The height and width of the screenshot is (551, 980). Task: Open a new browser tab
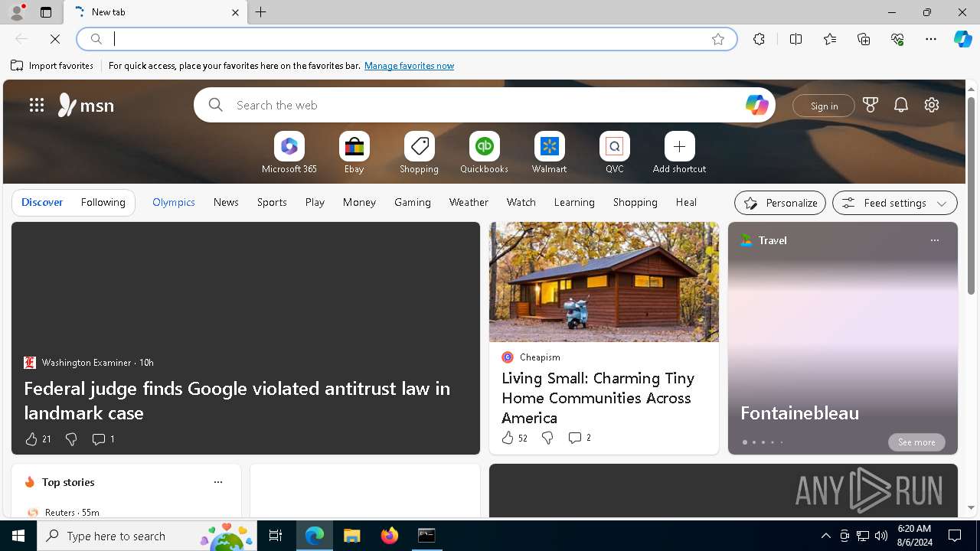click(x=261, y=12)
